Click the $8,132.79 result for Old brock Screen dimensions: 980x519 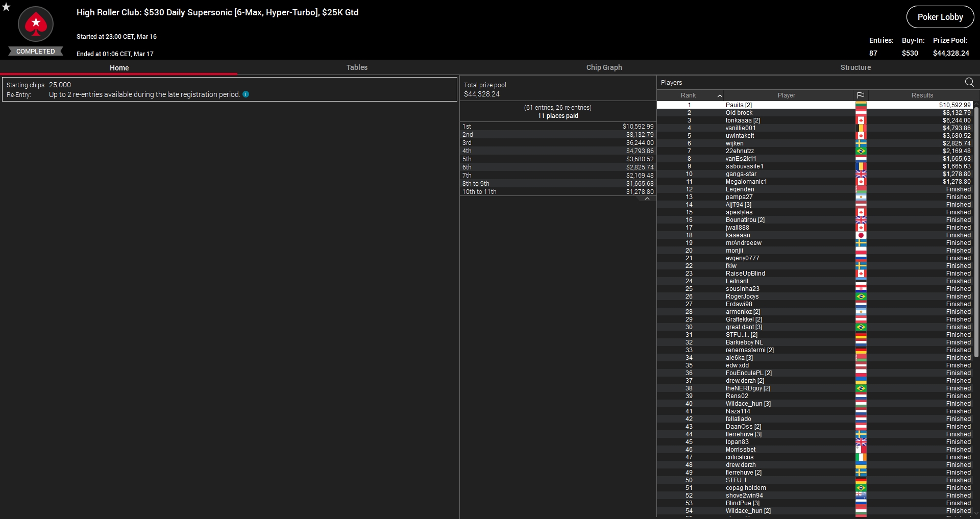tap(957, 113)
